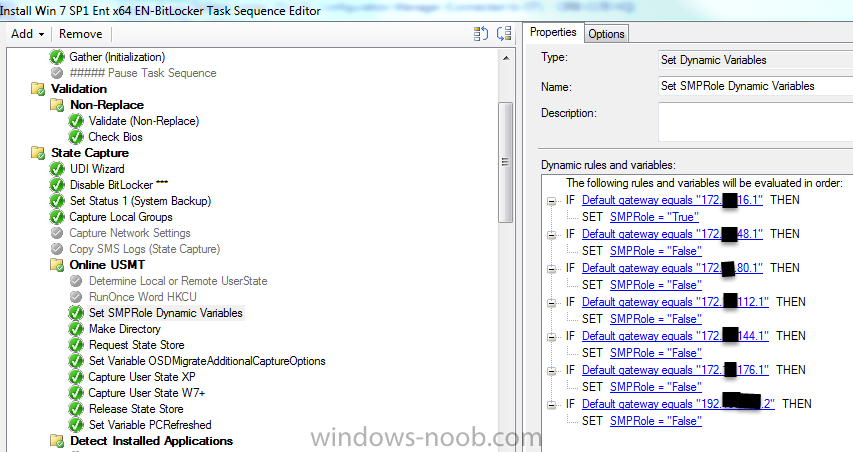
Task: Click the check icon next to Check Bios
Action: tap(76, 137)
